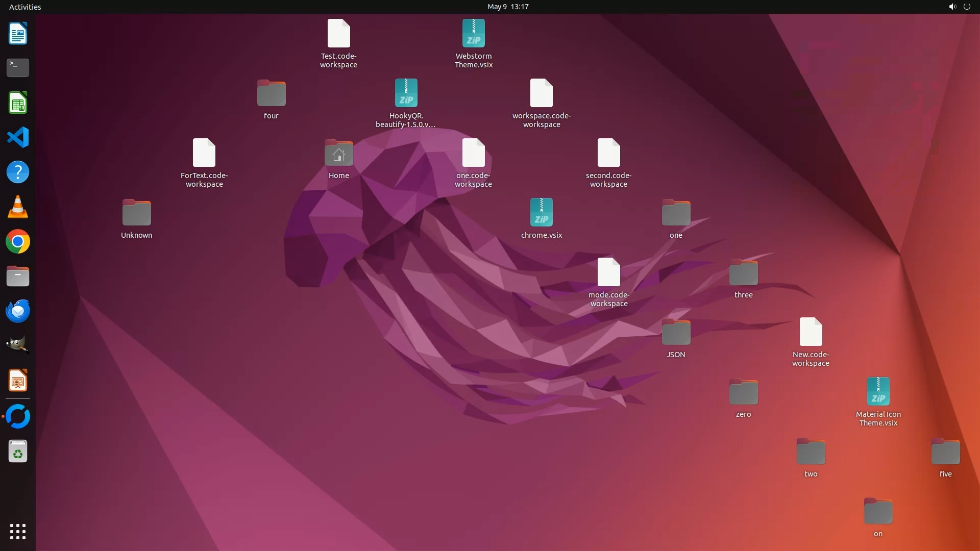980x551 pixels.
Task: Open the power system menu icon
Action: coord(967,7)
